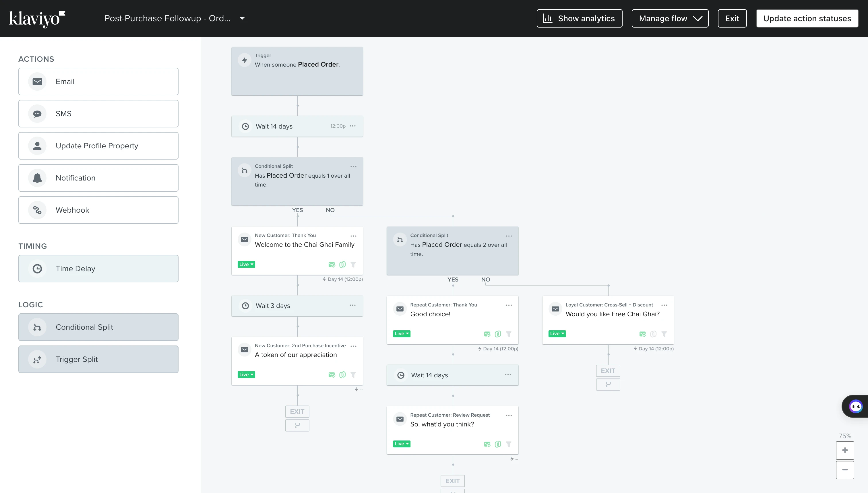
Task: Click UTM tracking icon on Good choice! email
Action: tap(498, 334)
